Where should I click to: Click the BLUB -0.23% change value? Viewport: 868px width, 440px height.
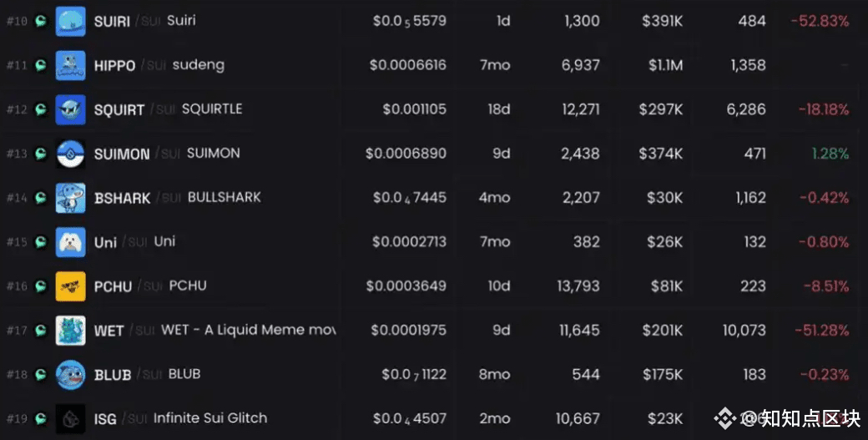pyautogui.click(x=825, y=375)
